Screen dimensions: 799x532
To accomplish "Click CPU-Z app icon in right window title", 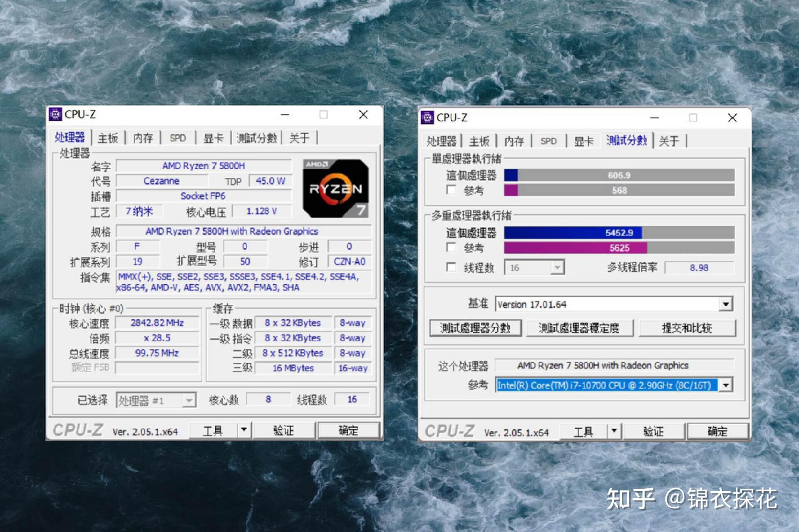I will pyautogui.click(x=427, y=117).
